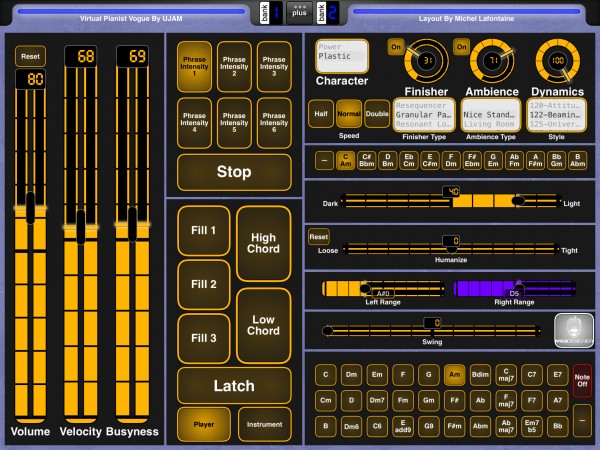The width and height of the screenshot is (600, 450).
Task: Play the C chord pad
Action: point(326,375)
